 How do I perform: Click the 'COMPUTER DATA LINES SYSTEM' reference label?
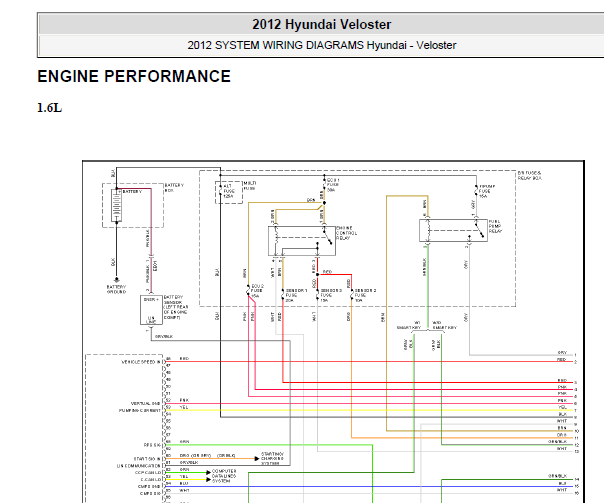pos(224,476)
